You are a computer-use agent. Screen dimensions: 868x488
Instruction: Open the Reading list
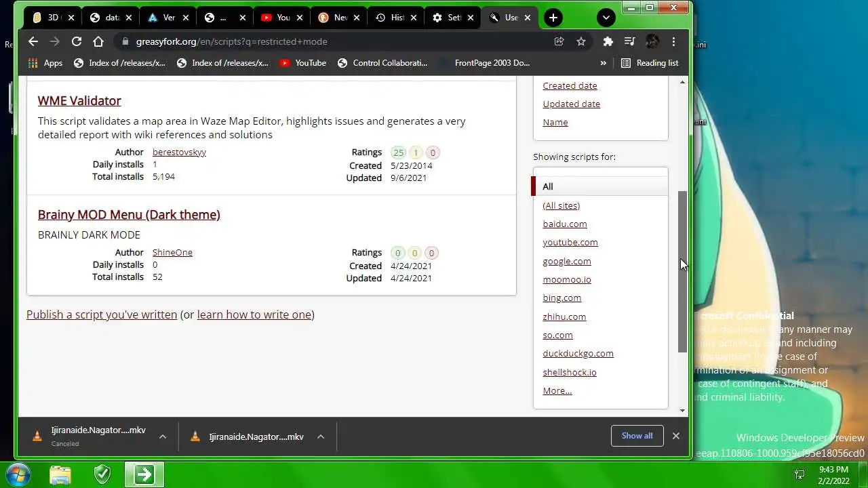click(x=650, y=63)
